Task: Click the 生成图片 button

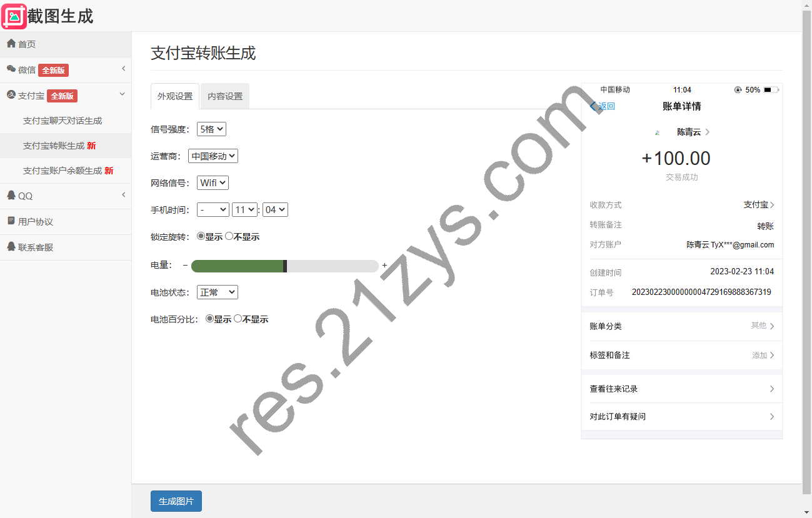Action: 176,501
